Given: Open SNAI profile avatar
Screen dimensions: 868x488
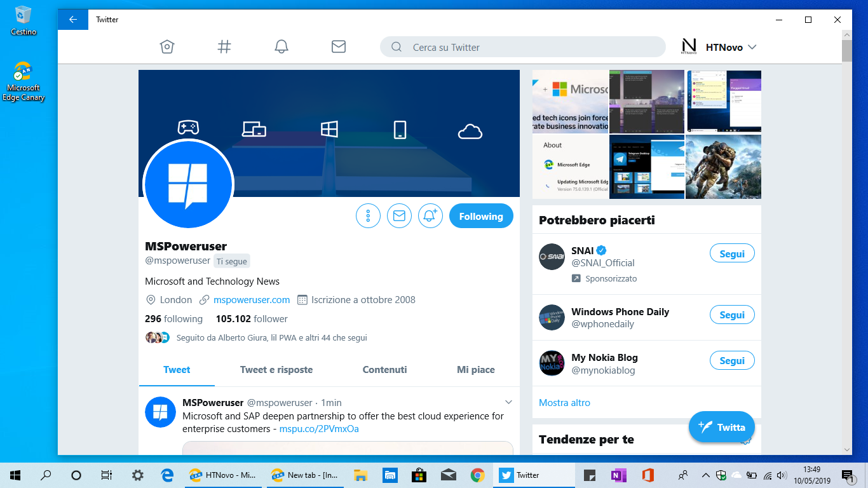Looking at the screenshot, I should pyautogui.click(x=552, y=257).
